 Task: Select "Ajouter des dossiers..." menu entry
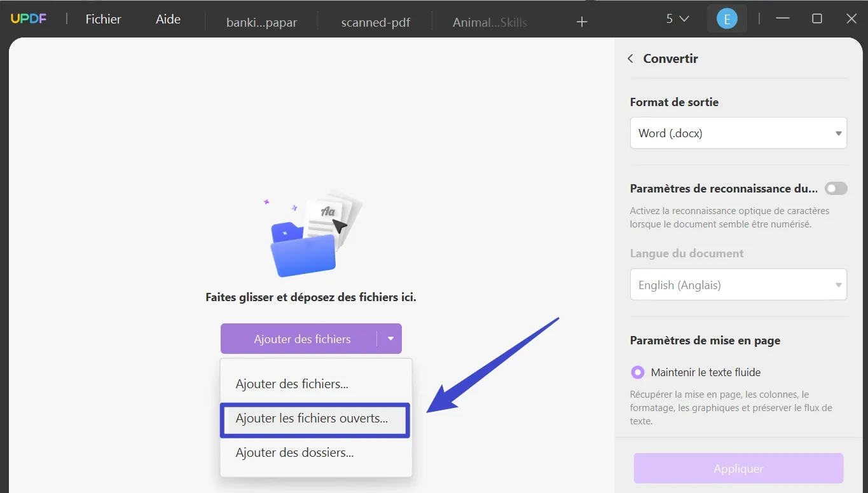click(x=294, y=452)
